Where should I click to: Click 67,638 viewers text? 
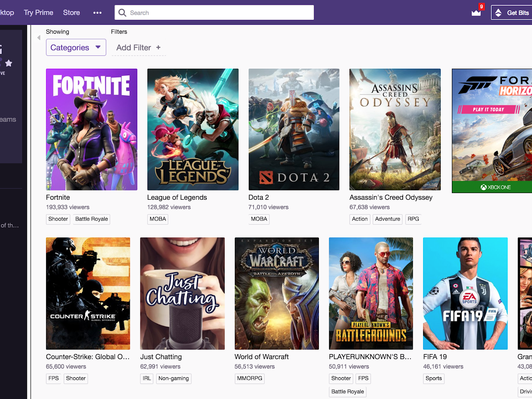click(370, 207)
